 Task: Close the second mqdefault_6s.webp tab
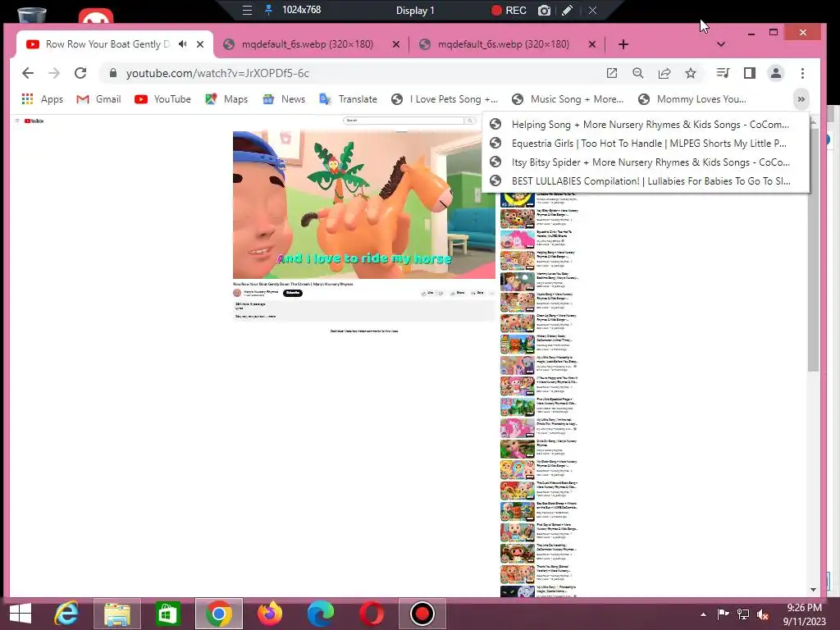[592, 44]
